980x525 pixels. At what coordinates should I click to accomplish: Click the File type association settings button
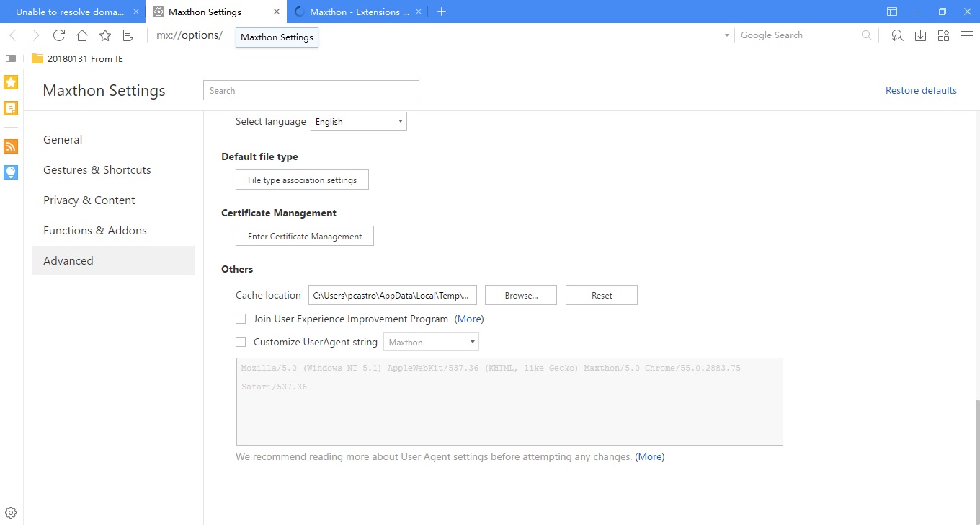click(x=302, y=179)
